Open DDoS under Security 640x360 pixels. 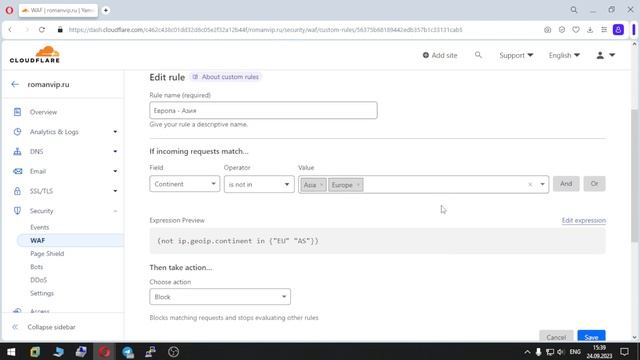click(x=38, y=280)
